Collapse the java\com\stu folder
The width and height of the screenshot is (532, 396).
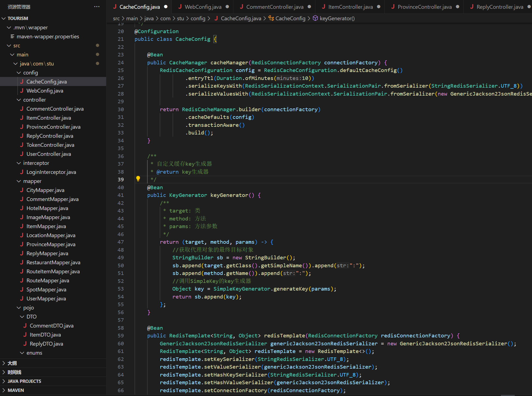coord(16,64)
